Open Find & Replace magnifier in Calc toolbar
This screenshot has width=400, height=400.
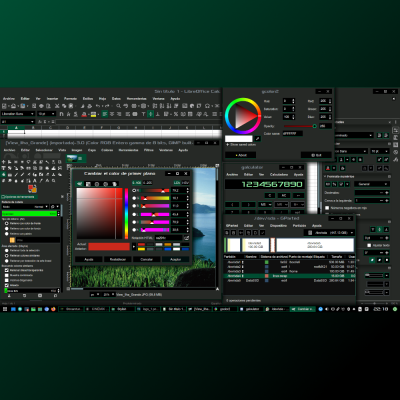coord(118,106)
